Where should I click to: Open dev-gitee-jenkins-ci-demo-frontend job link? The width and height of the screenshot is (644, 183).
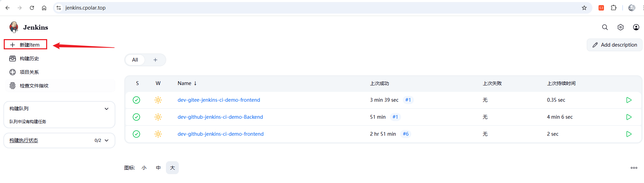pyautogui.click(x=219, y=100)
